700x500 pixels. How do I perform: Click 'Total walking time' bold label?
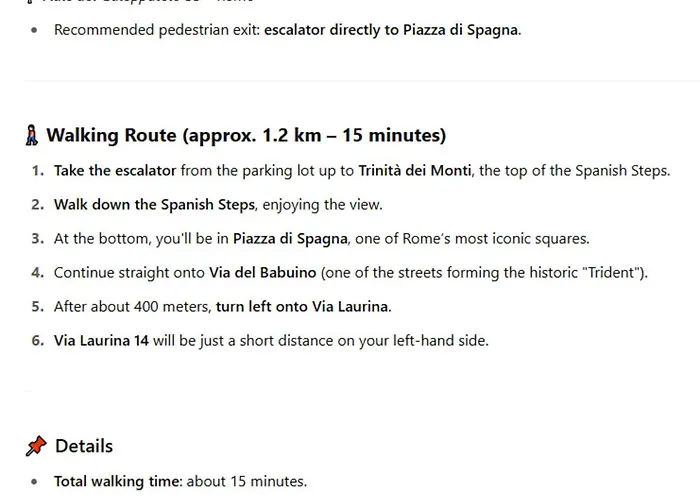coord(117,481)
